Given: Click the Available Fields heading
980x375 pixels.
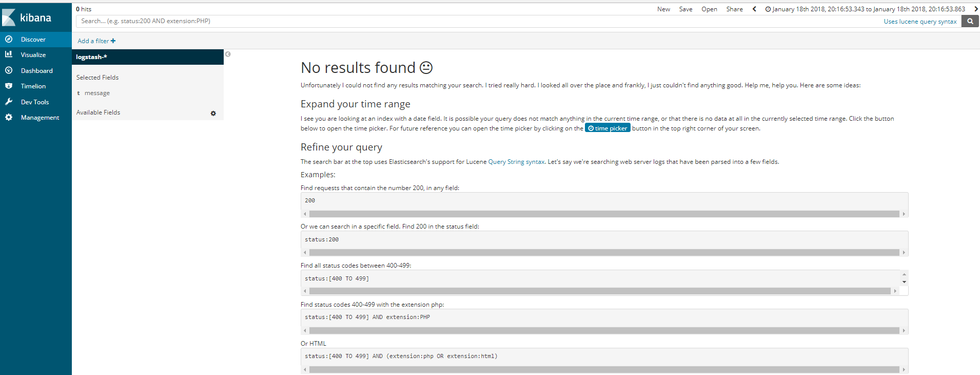Looking at the screenshot, I should (98, 112).
